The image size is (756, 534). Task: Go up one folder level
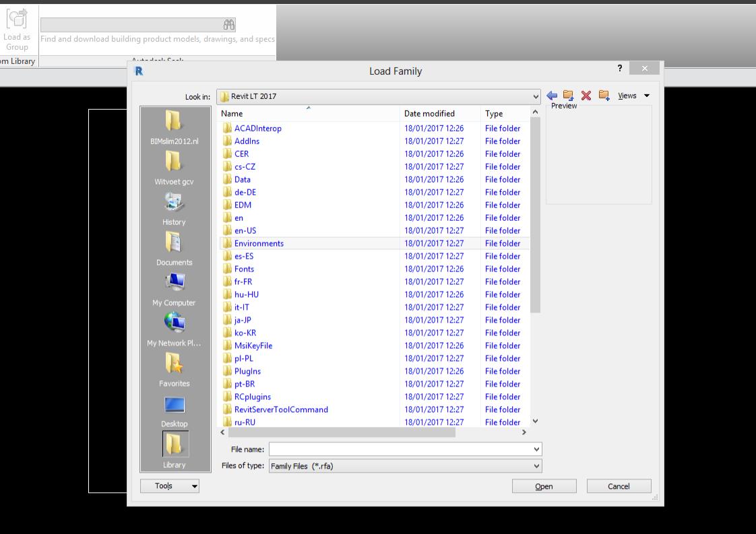(x=569, y=96)
